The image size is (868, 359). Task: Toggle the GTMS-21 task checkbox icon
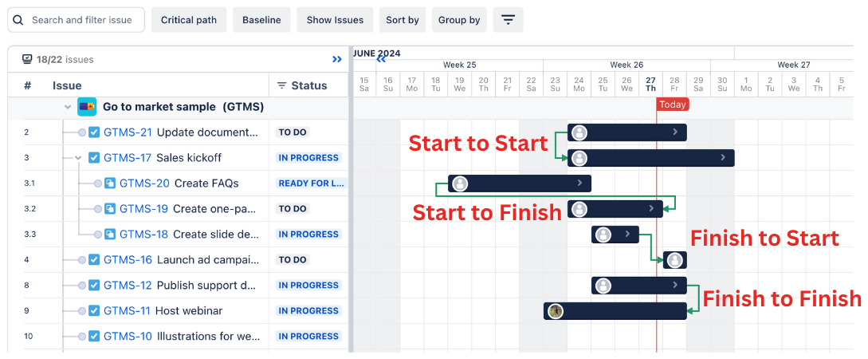point(94,132)
